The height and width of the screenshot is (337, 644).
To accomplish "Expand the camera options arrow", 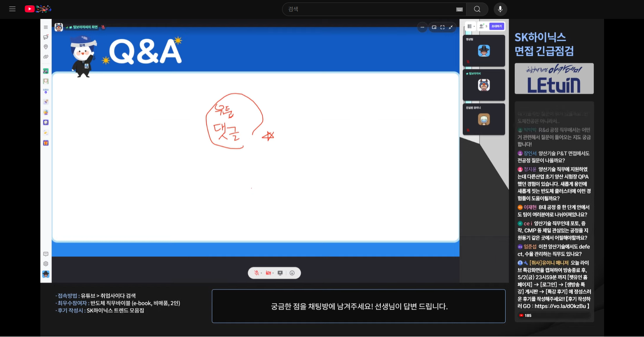I will pyautogui.click(x=273, y=273).
